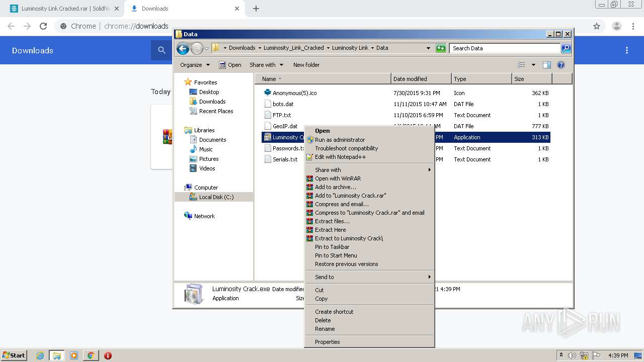644x362 pixels.
Task: Click the volume icon in system tray
Action: pos(573,355)
